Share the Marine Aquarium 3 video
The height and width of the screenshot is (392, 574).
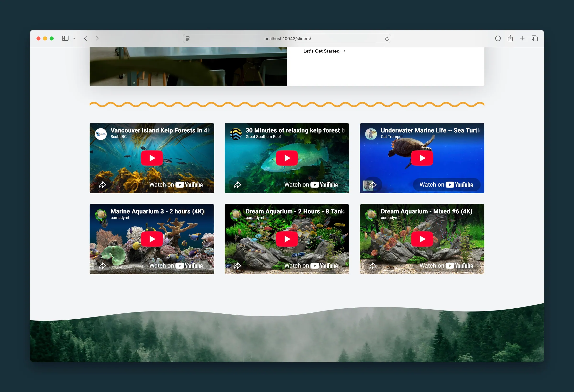103,265
